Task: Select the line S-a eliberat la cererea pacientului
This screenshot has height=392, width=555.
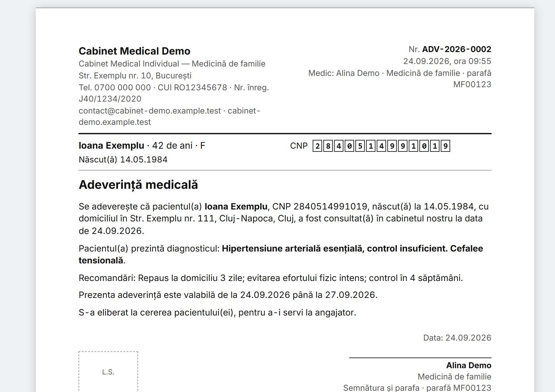Action: click(x=217, y=313)
